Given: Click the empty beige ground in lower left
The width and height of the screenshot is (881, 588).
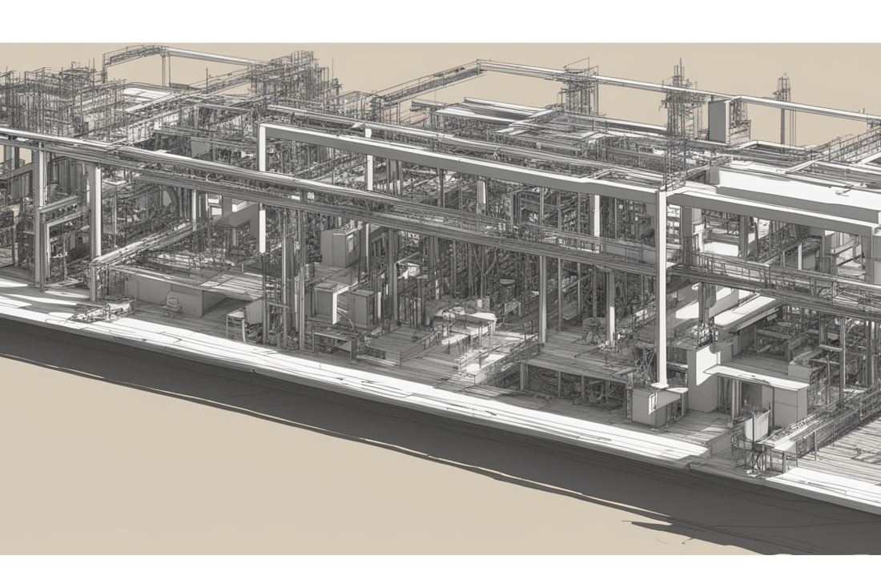Looking at the screenshot, I should [x=160, y=465].
